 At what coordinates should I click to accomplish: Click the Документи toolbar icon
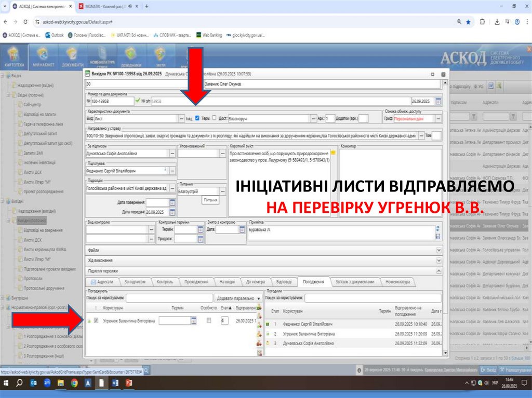pyautogui.click(x=72, y=57)
